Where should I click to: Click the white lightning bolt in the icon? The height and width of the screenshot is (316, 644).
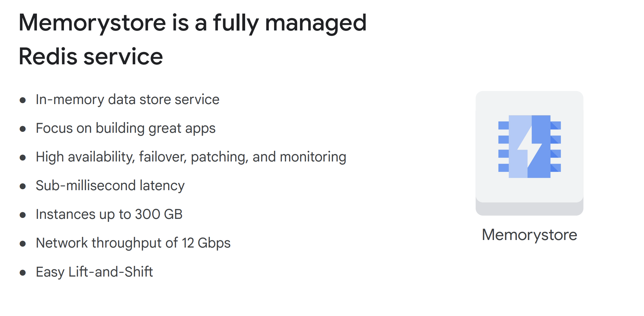[529, 146]
